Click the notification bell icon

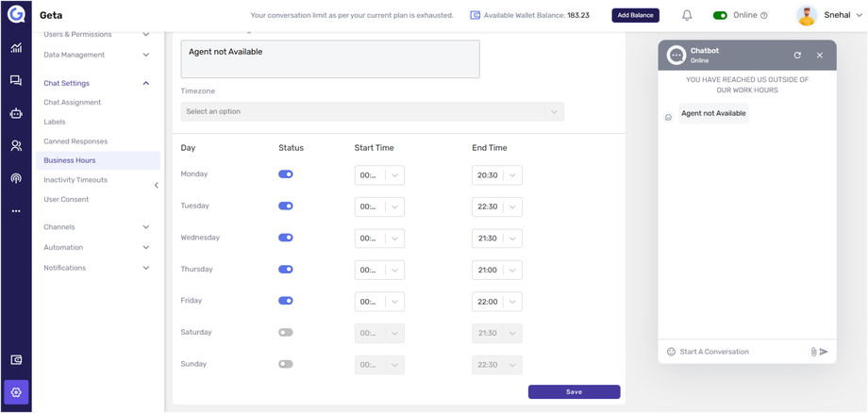click(687, 15)
